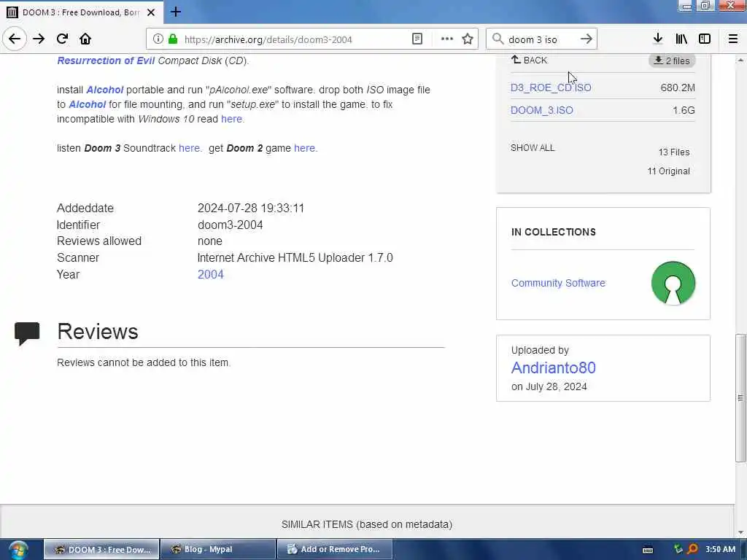Open the browser home page
Image resolution: width=747 pixels, height=560 pixels.
pyautogui.click(x=85, y=39)
